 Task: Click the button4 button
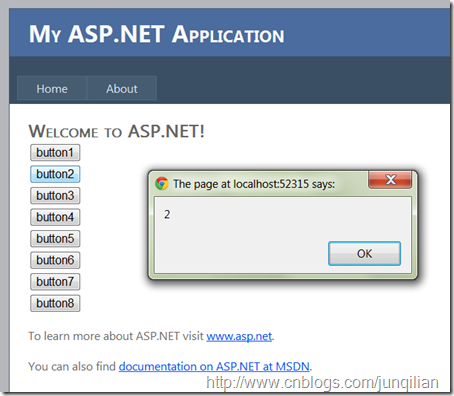(55, 217)
